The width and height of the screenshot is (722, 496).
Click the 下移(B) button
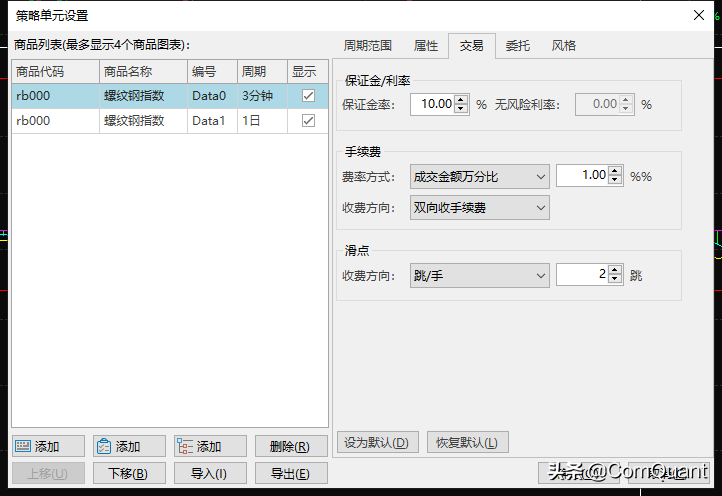129,473
